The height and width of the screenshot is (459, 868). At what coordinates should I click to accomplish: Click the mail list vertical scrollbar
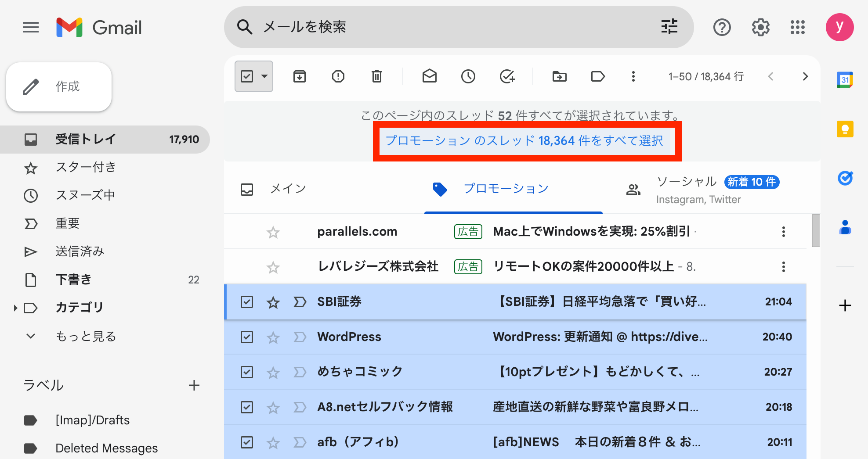pos(816,231)
